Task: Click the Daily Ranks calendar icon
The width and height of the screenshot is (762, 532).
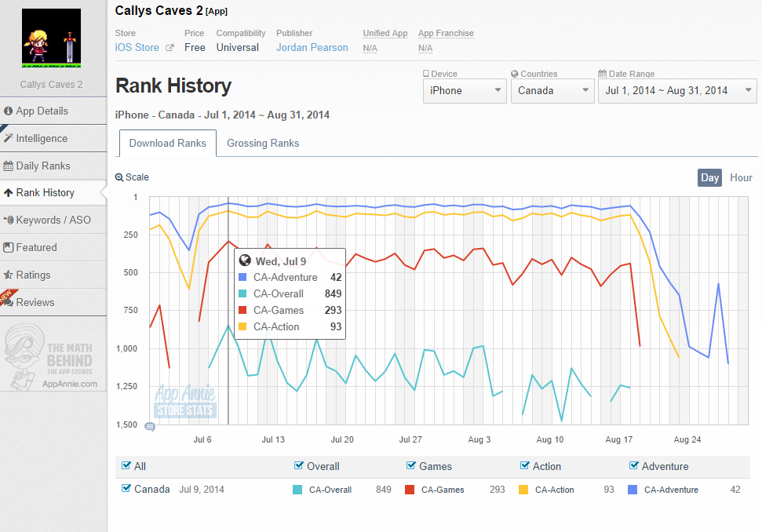Action: click(9, 166)
